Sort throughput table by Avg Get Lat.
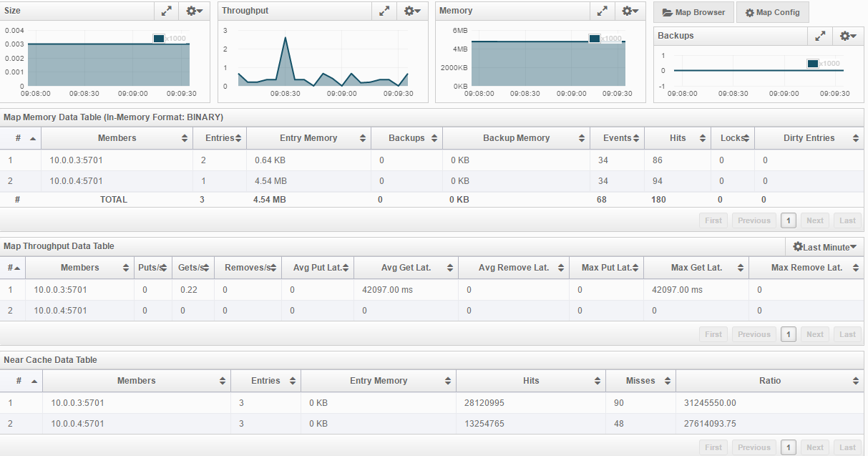This screenshot has height=456, width=868. click(x=406, y=268)
